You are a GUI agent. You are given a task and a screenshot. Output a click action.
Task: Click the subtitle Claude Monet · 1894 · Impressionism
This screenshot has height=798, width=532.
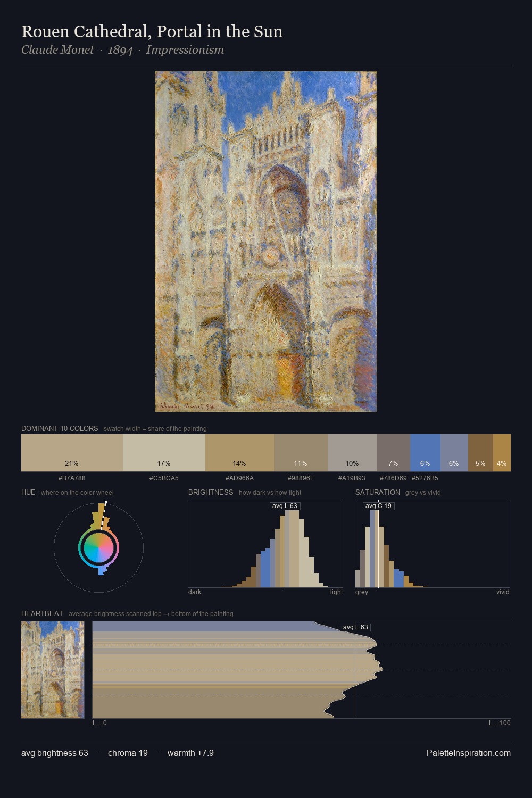pos(122,50)
